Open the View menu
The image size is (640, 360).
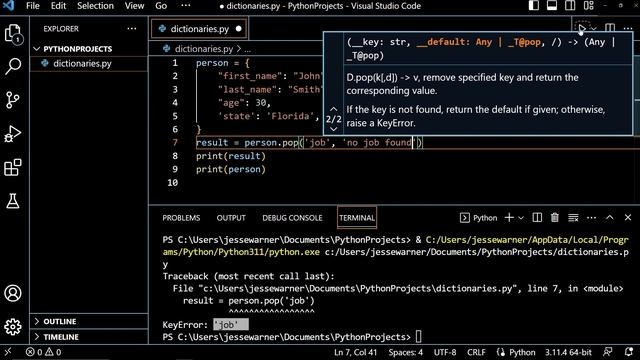coord(134,6)
